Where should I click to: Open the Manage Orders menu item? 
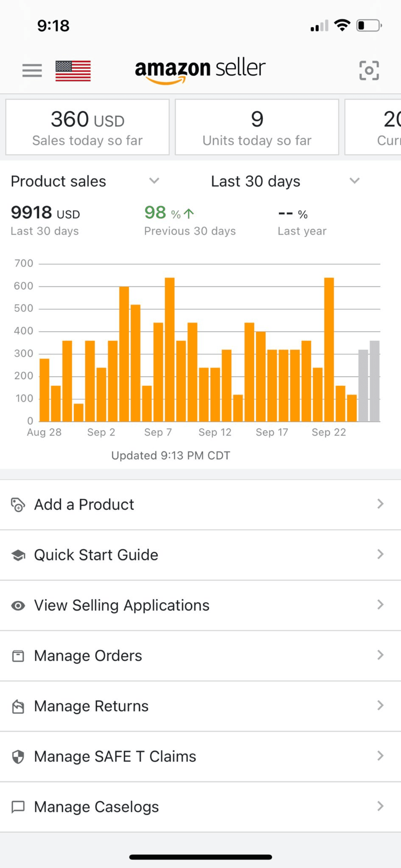coord(88,656)
